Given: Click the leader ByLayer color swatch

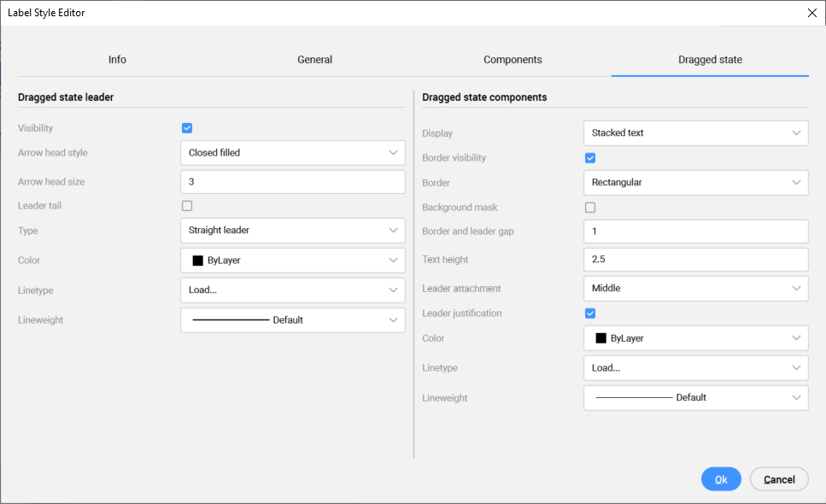Looking at the screenshot, I should pos(197,261).
